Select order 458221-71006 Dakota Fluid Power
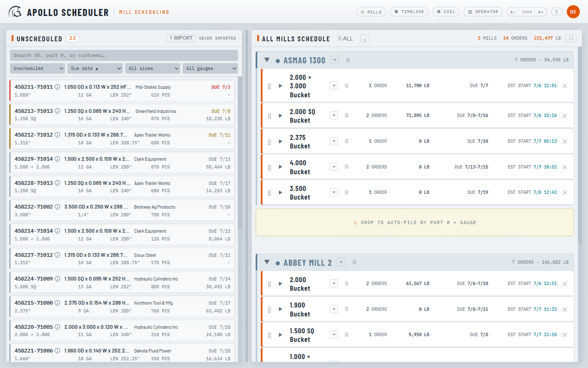 (x=122, y=353)
